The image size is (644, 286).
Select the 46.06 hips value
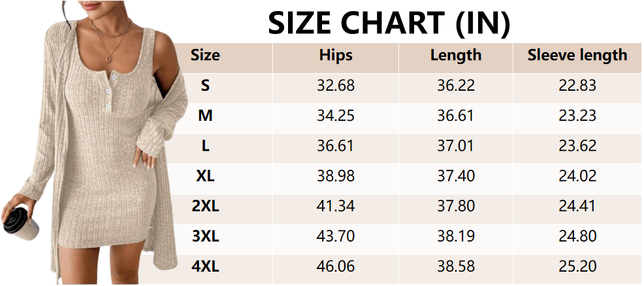tap(336, 268)
